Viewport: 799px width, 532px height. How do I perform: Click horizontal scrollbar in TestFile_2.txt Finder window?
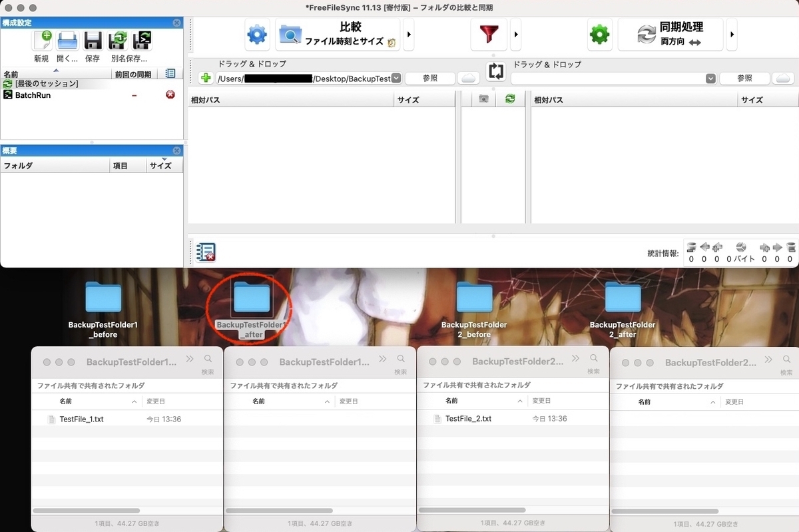(472, 511)
